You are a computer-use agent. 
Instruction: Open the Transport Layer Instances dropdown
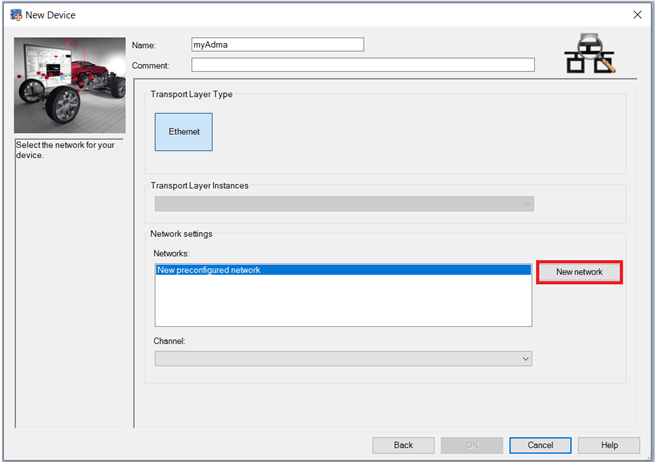point(344,204)
